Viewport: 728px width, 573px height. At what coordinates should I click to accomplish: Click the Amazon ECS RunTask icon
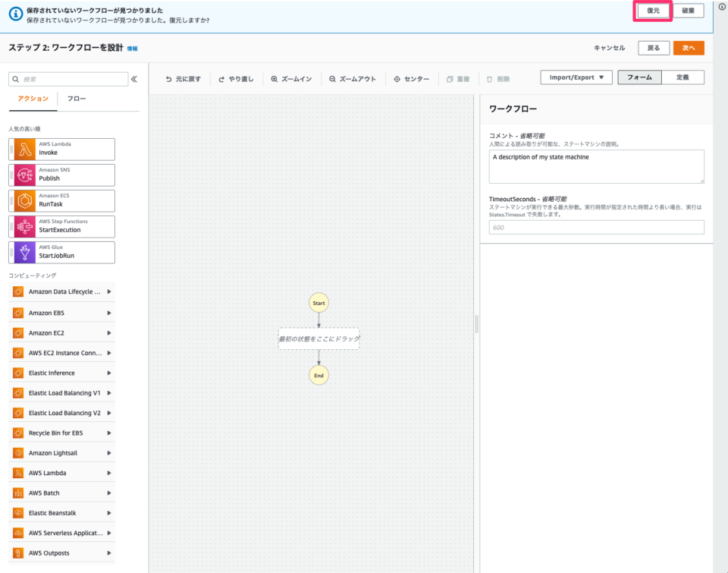(24, 201)
